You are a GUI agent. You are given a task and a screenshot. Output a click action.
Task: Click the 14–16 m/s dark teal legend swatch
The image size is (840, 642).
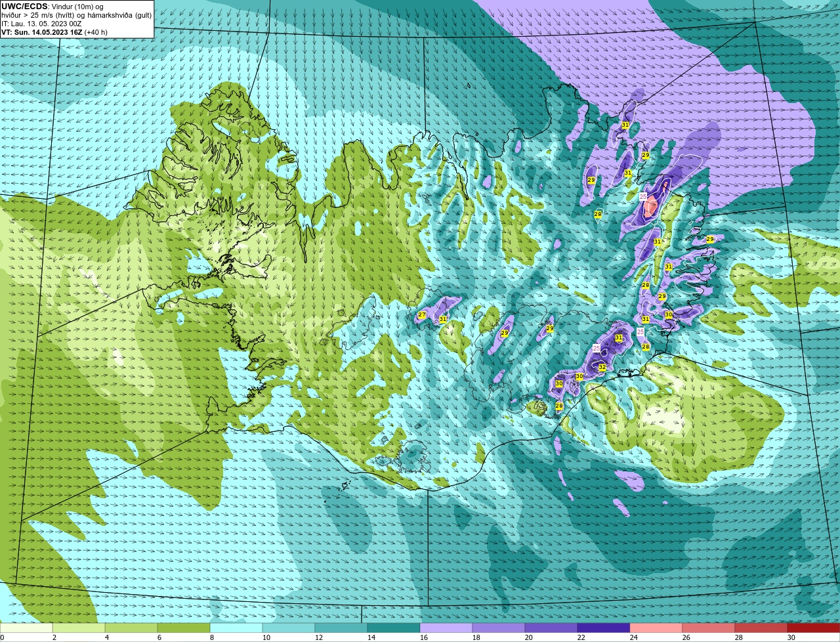point(394,628)
